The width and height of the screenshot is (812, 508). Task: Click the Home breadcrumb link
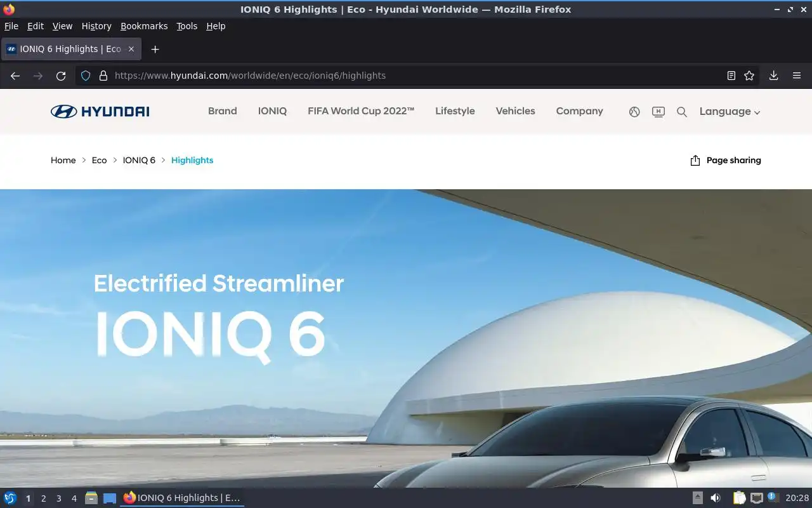tap(63, 161)
